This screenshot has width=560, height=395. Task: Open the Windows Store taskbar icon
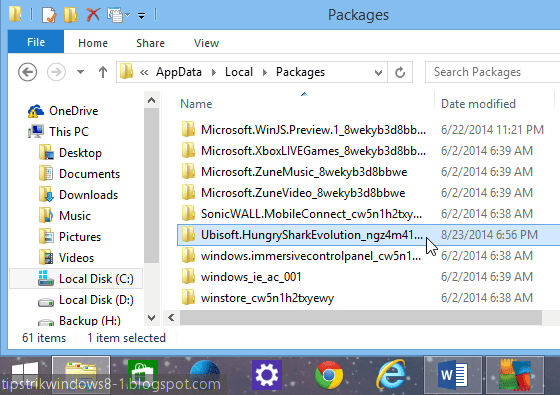pos(143,375)
